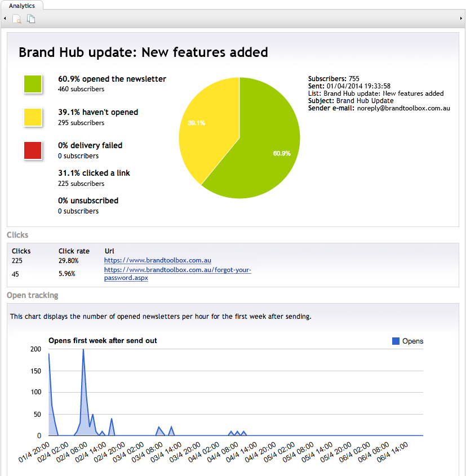Click the copy pages toolbar icon
466x476 pixels.
pos(31,19)
